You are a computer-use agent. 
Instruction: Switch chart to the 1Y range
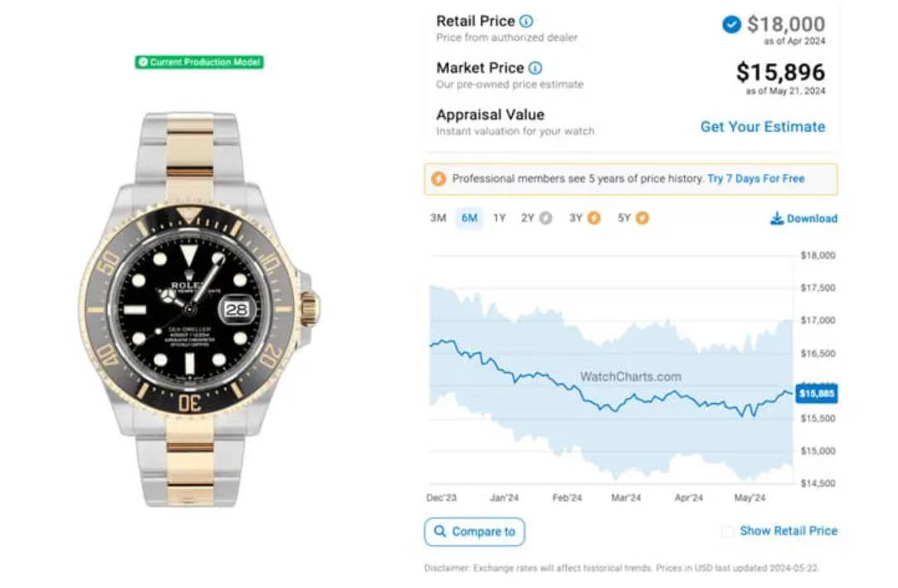click(500, 218)
